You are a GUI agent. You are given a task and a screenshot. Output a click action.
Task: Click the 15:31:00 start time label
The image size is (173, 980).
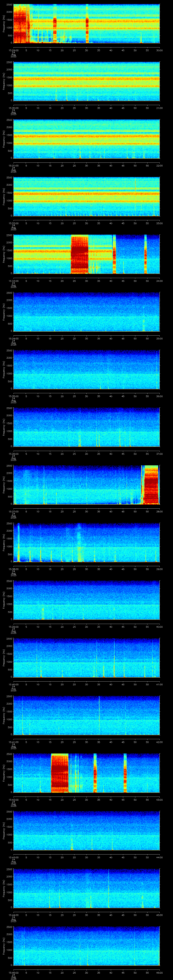(x=13, y=166)
